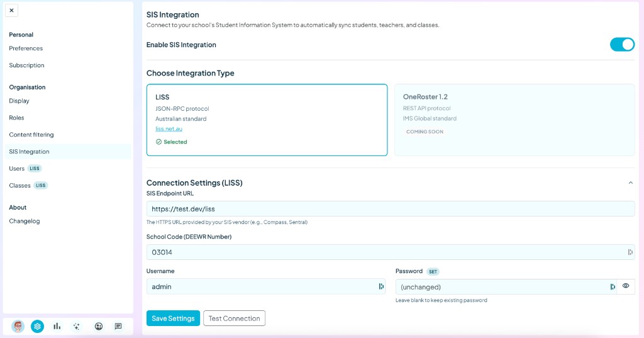Open the smiley face icon
644x338 pixels.
click(99, 327)
